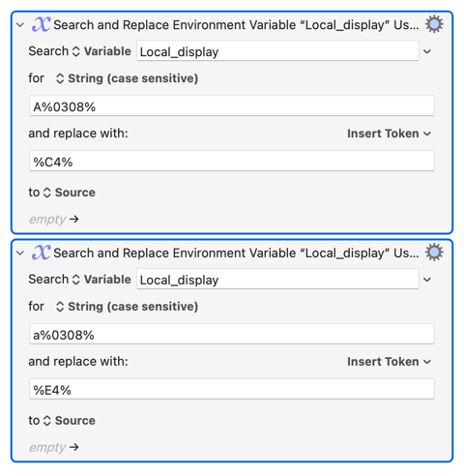Image resolution: width=464 pixels, height=476 pixels.
Task: Open variable list chevron in first action
Action: click(427, 51)
